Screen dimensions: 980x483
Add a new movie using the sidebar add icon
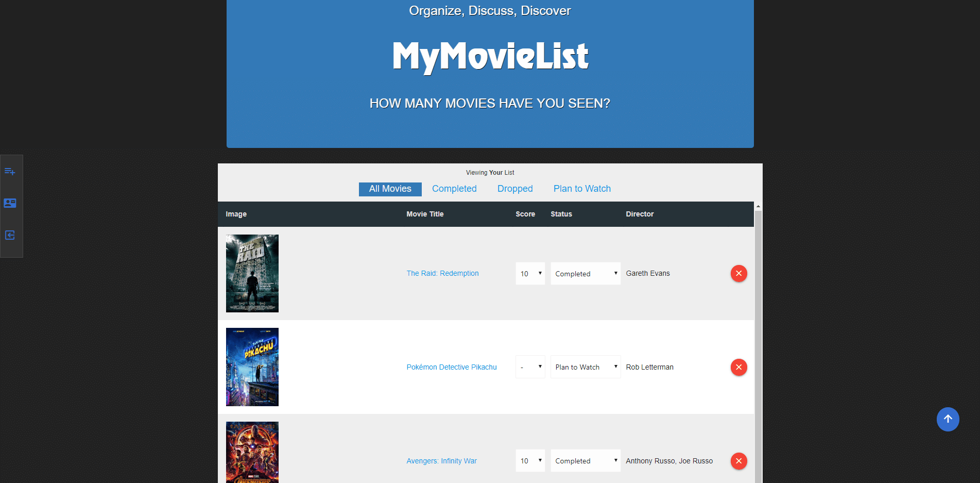tap(10, 171)
